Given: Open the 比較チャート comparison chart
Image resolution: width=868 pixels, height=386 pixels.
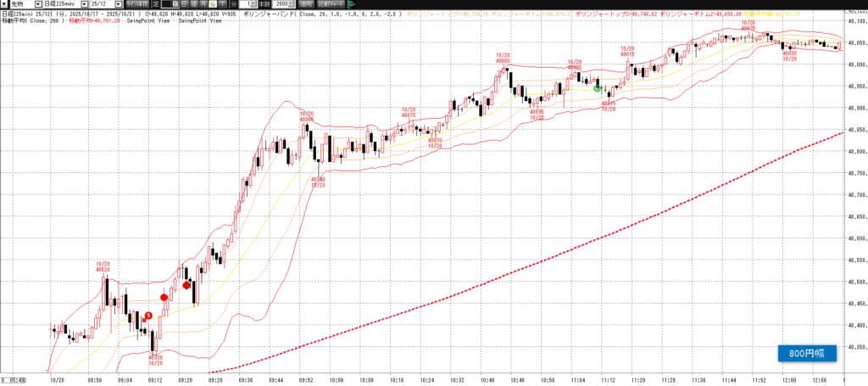Looking at the screenshot, I should 331,4.
